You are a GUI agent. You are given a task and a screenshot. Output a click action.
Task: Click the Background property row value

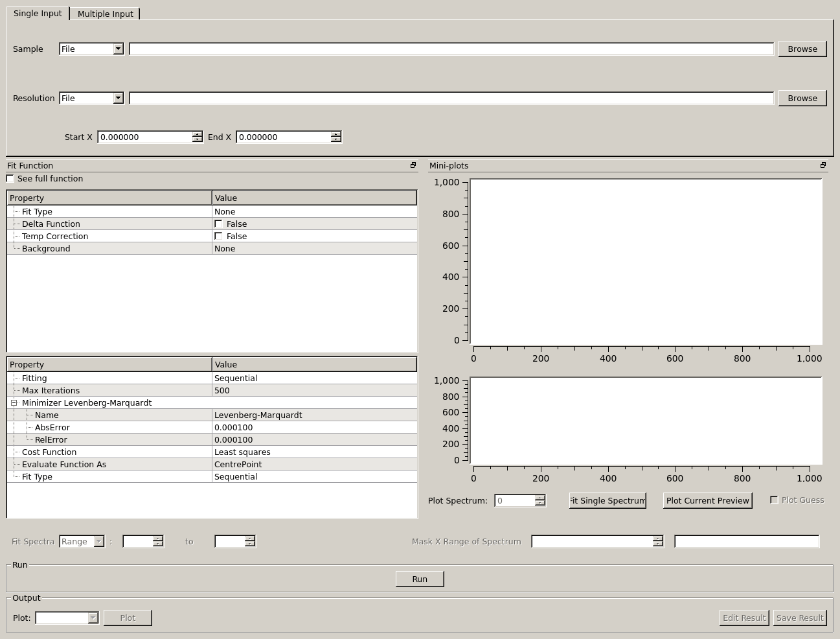click(314, 248)
